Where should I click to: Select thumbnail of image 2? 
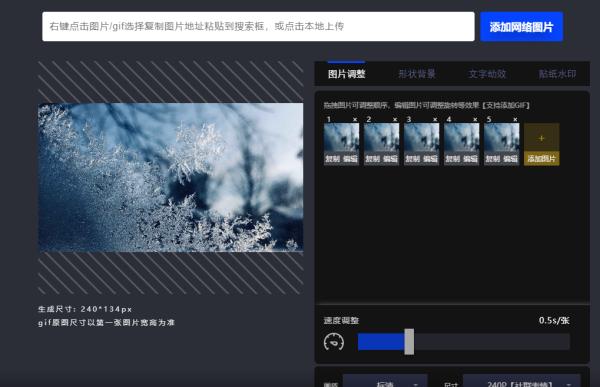tap(382, 137)
